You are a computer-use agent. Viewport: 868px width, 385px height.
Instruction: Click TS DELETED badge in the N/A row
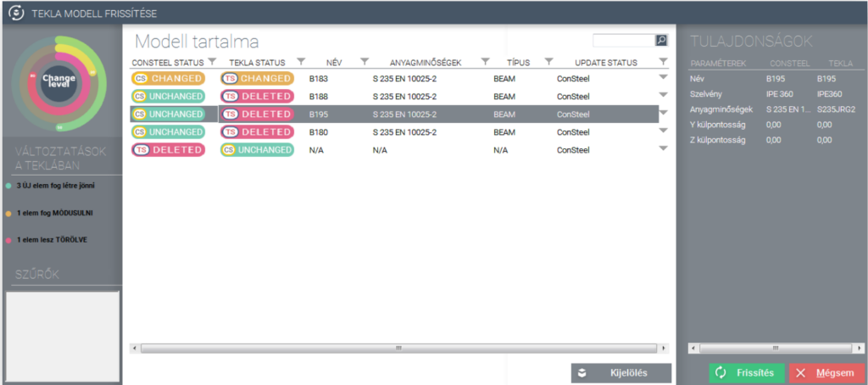pos(168,149)
